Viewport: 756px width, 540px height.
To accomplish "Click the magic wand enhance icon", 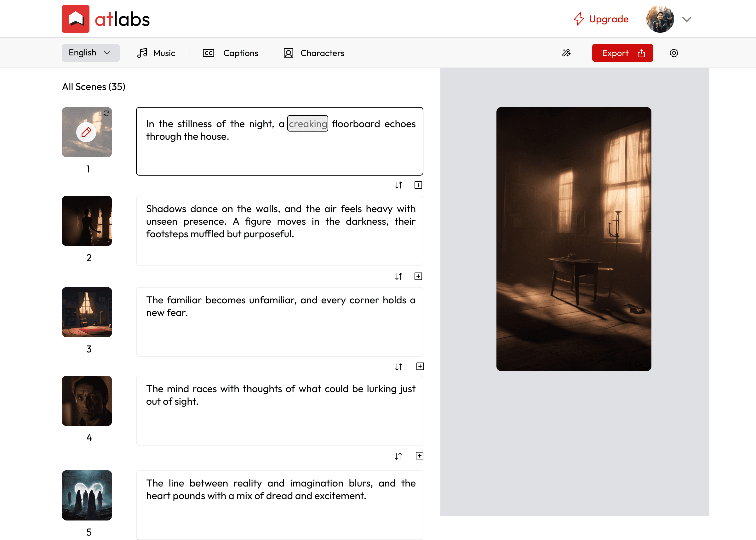I will 566,53.
